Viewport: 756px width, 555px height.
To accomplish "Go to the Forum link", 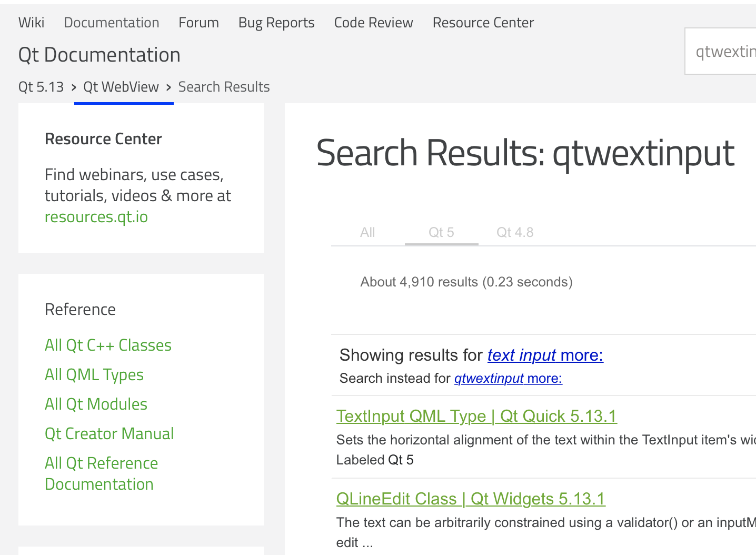I will coord(198,23).
